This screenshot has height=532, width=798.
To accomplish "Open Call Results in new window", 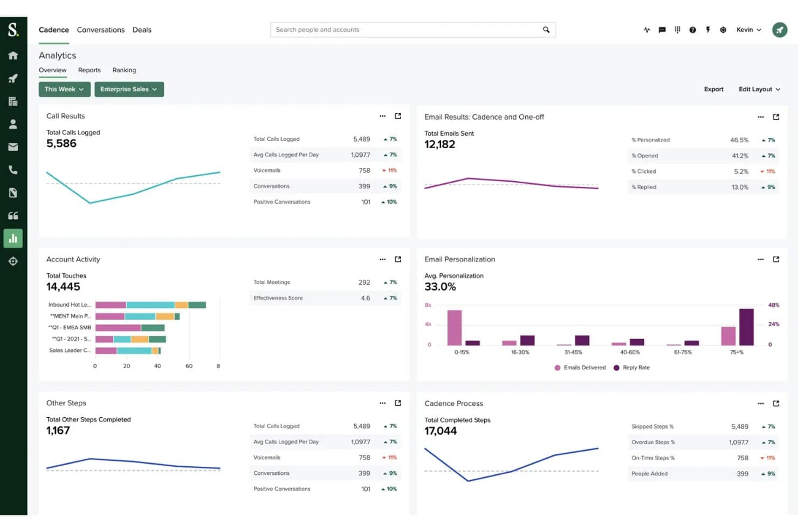I will pos(398,116).
